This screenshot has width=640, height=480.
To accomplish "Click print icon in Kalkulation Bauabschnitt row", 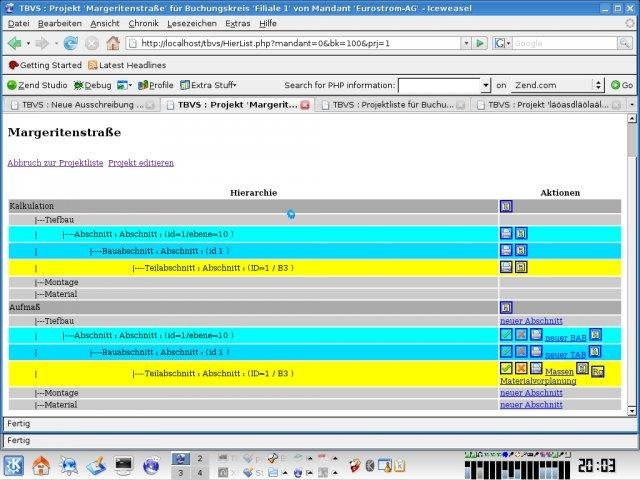I will click(x=506, y=250).
